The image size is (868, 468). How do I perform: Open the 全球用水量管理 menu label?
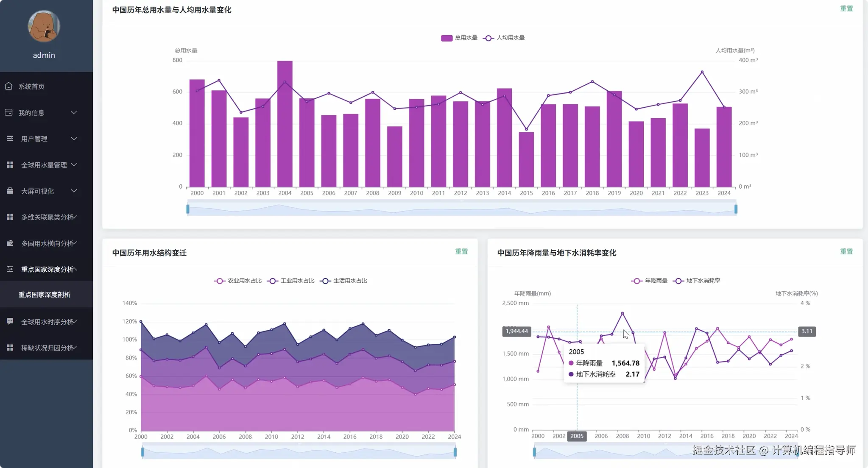click(x=44, y=165)
